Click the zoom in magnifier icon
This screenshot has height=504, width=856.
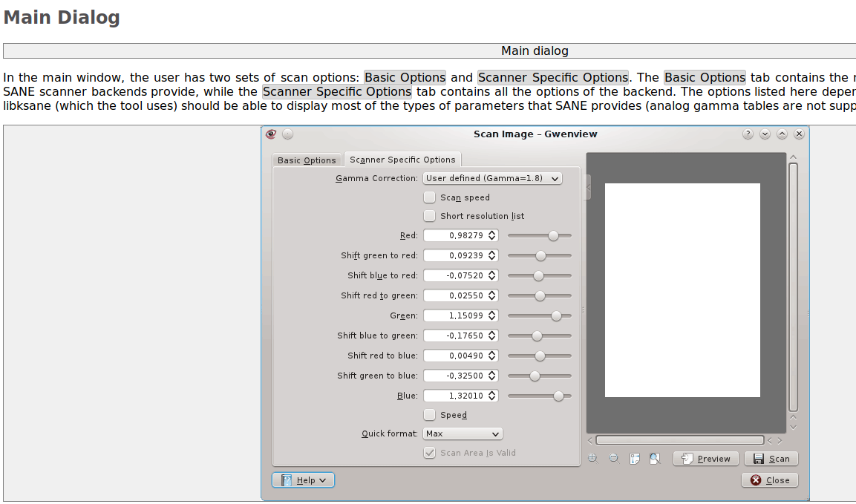pyautogui.click(x=592, y=459)
